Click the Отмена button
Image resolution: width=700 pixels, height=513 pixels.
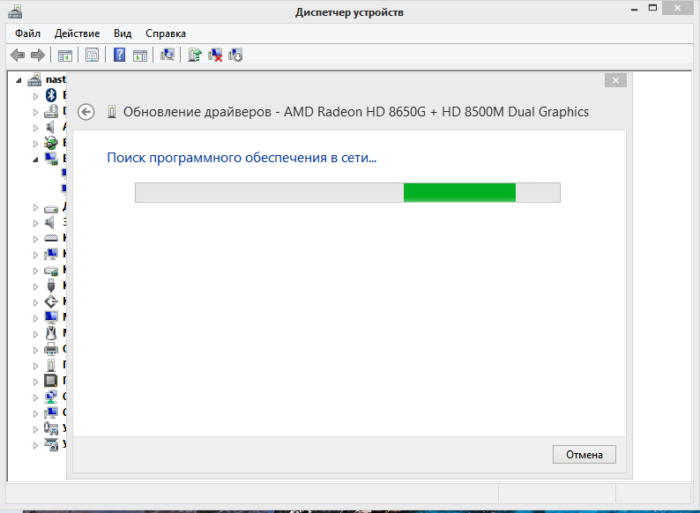tap(584, 455)
